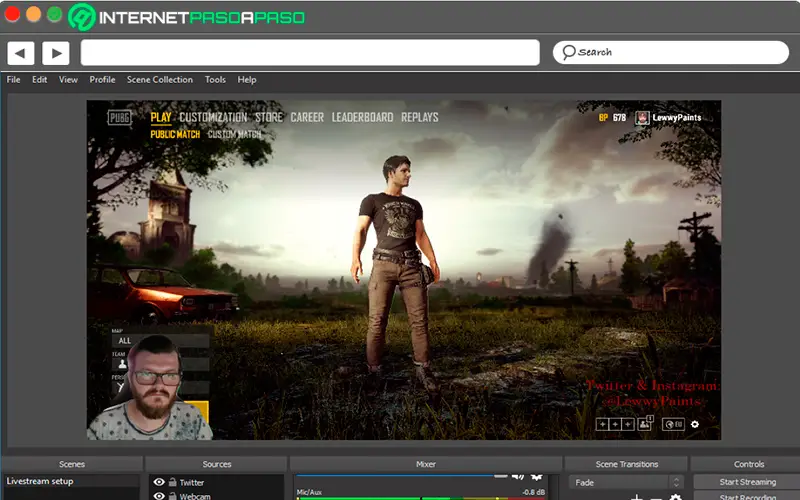Open the REPLAYS tab
The height and width of the screenshot is (500, 800).
[x=420, y=117]
